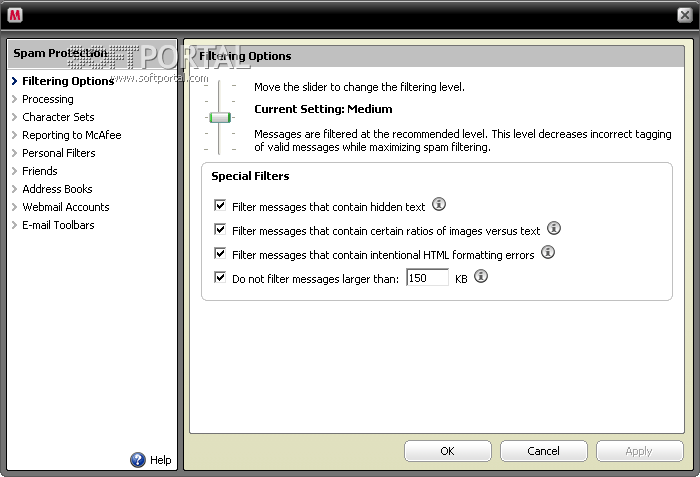This screenshot has width=700, height=477.
Task: Click the McAfee logo icon in title bar
Action: click(15, 15)
